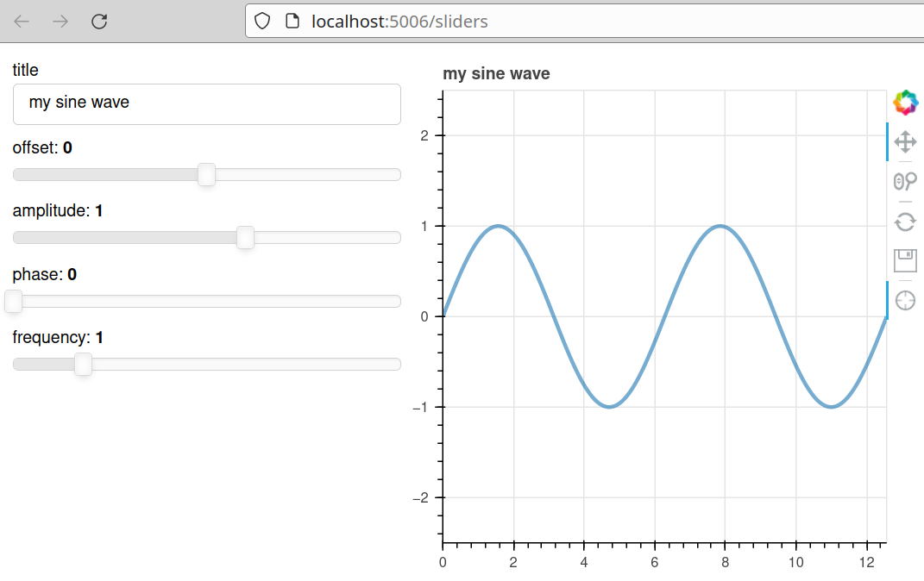Reload the browser page
This screenshot has width=924, height=581.
tap(99, 22)
